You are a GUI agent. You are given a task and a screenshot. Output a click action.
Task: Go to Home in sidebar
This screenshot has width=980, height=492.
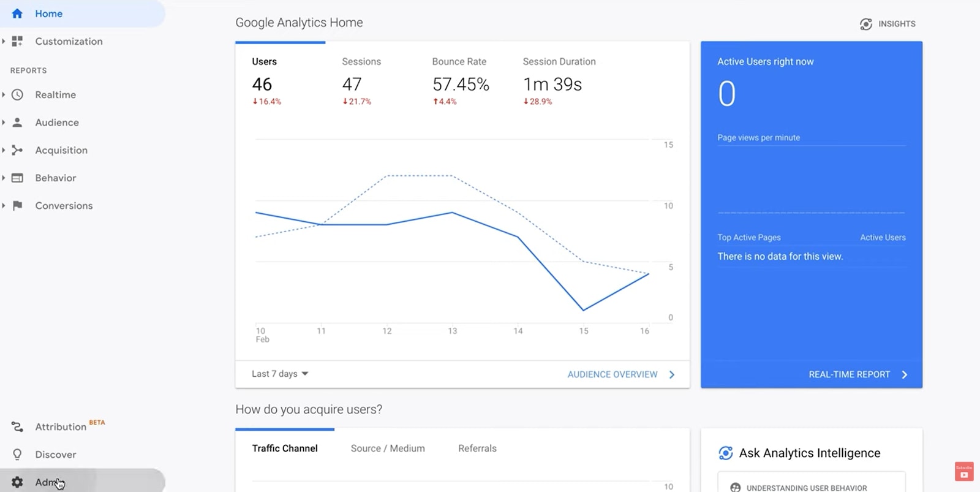pyautogui.click(x=49, y=13)
